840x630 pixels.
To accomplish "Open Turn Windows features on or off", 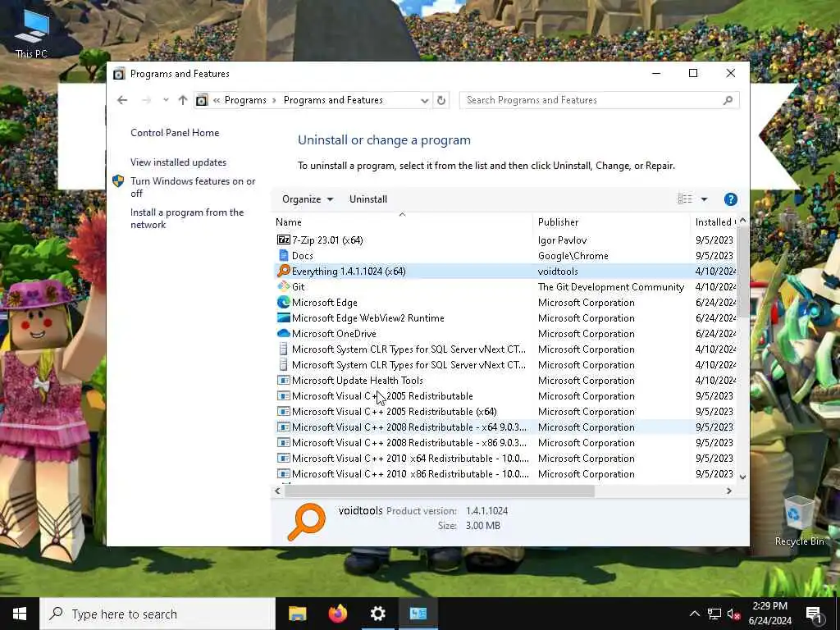I will [193, 187].
